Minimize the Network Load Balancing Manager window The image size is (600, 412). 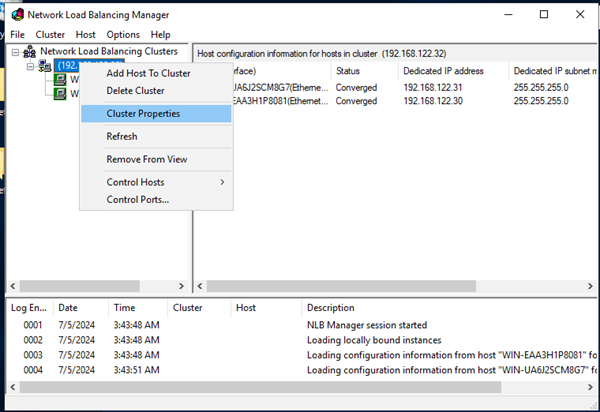508,15
